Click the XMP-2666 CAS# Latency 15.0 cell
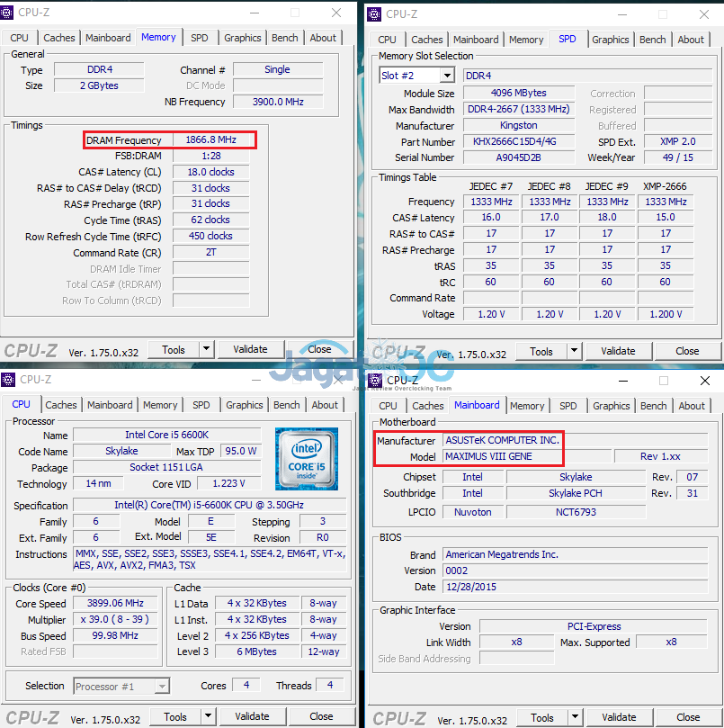The height and width of the screenshot is (728, 724). 666,217
